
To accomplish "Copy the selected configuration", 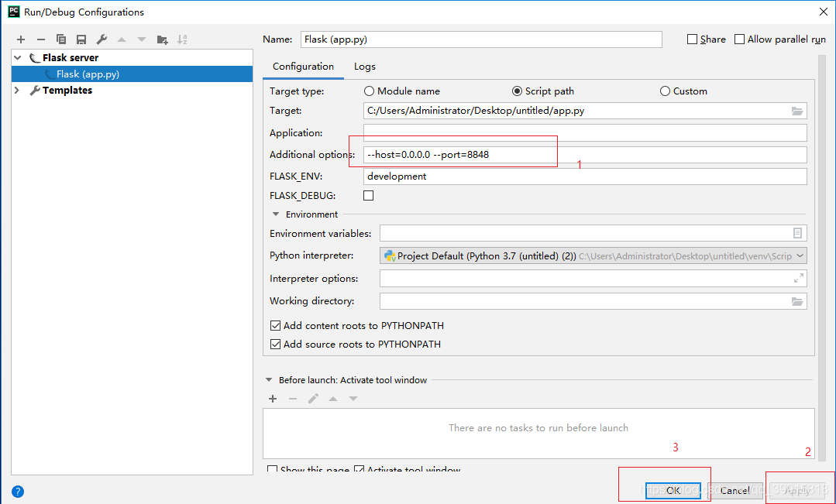I will [x=60, y=39].
